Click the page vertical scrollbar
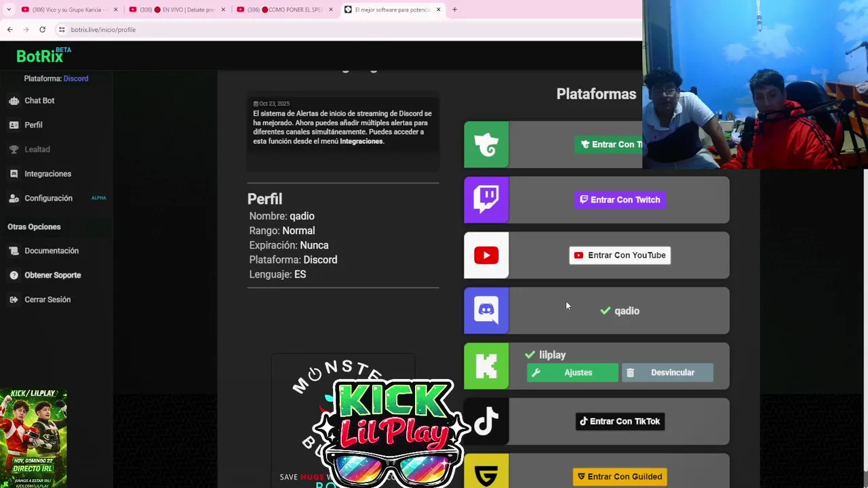This screenshot has width=868, height=488. pos(865,319)
